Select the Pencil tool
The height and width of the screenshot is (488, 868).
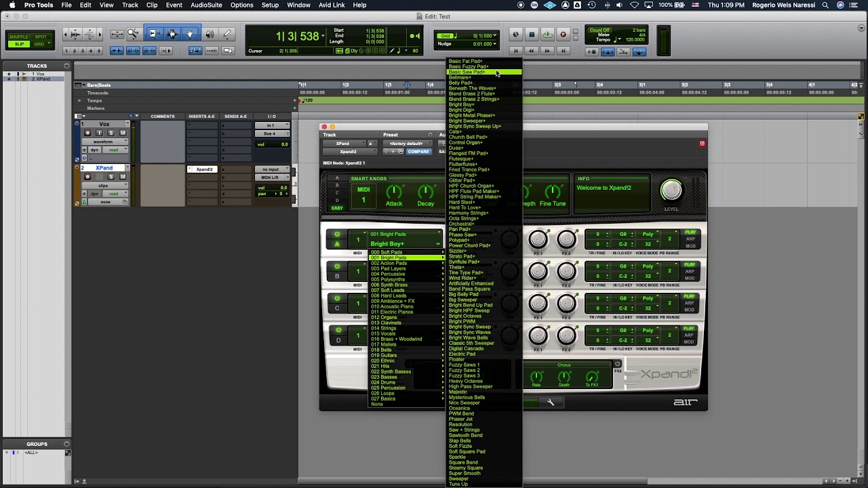pos(227,34)
